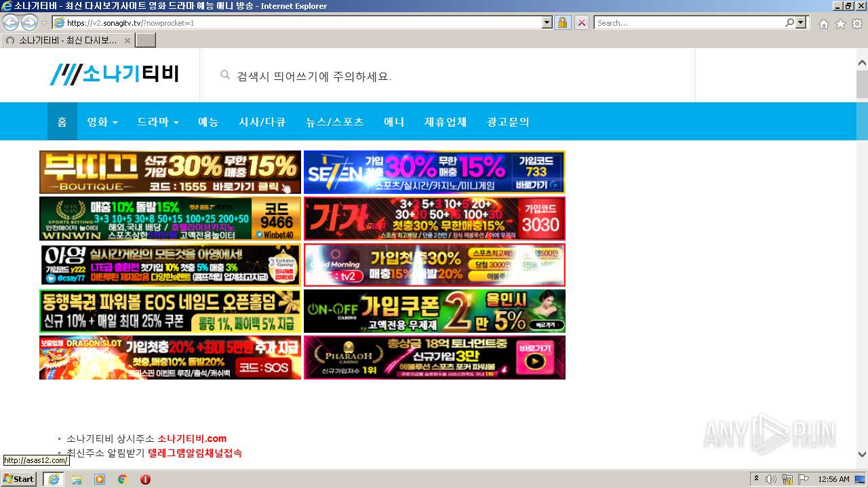Click the Dragon Slot SOS banner

click(x=170, y=357)
